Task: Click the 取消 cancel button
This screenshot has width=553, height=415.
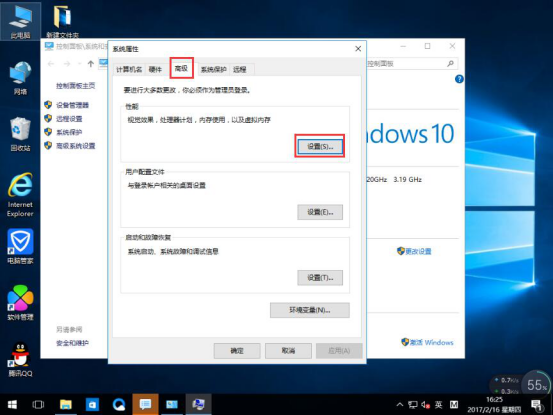Action: [x=288, y=350]
